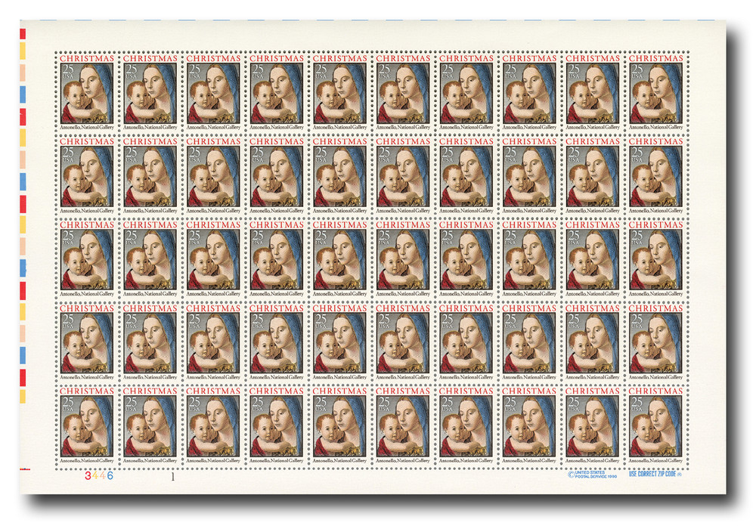Select the top-left stamp of the sheet
Screen dimensions: 756x532
point(87,92)
